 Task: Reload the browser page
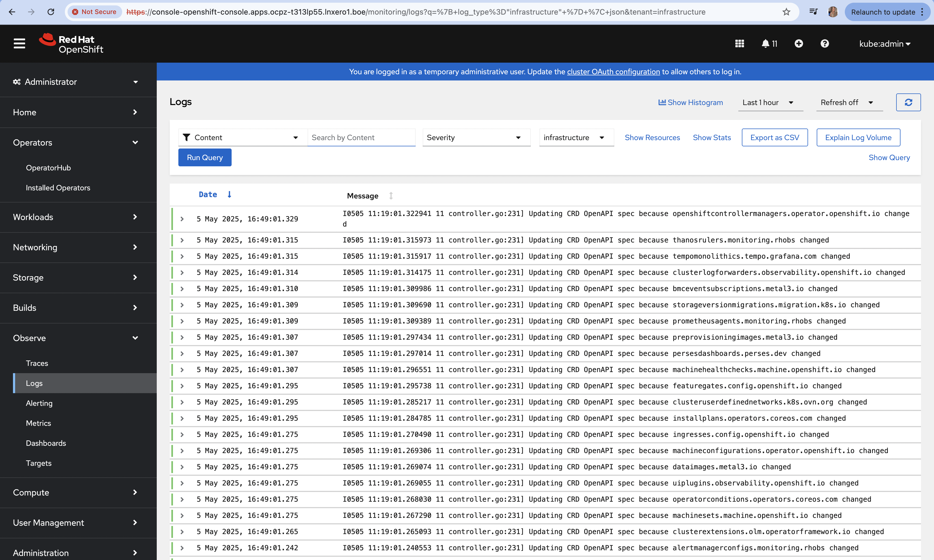coord(51,12)
